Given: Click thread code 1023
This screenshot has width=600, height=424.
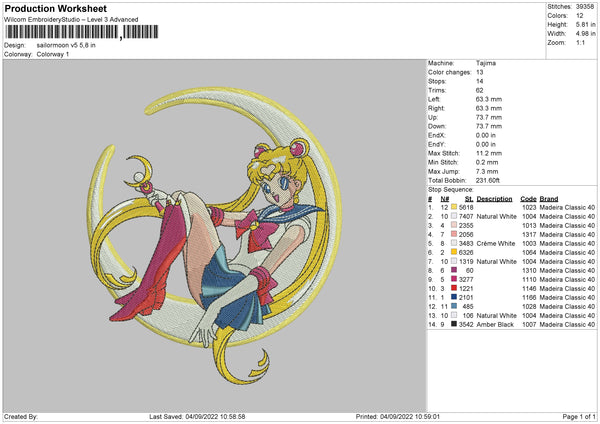Looking at the screenshot, I should [529, 207].
